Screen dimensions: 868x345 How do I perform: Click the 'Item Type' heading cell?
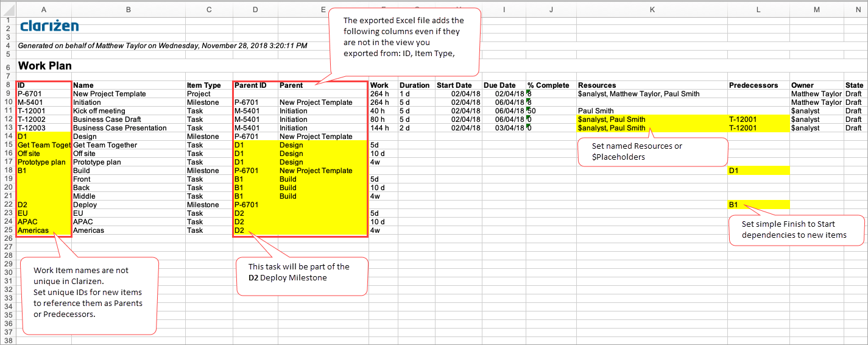coord(209,85)
